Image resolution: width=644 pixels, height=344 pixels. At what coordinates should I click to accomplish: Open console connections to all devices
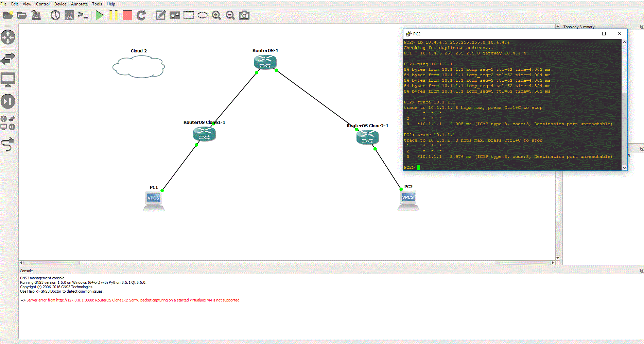83,15
